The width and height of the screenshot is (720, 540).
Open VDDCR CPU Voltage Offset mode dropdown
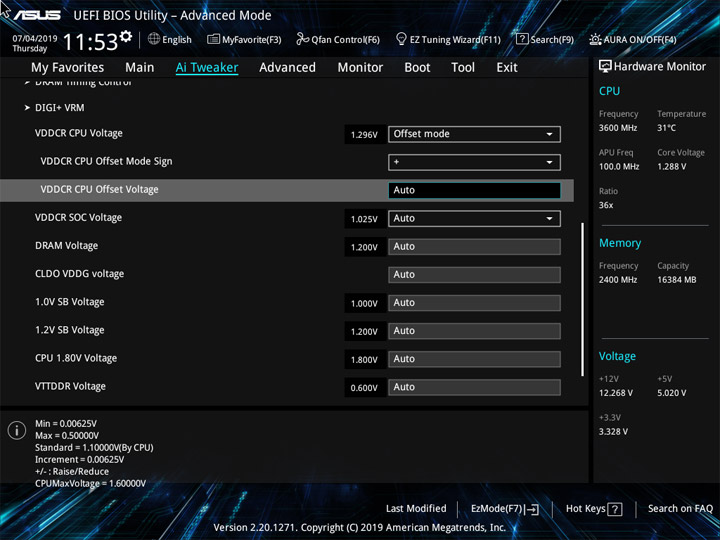474,134
